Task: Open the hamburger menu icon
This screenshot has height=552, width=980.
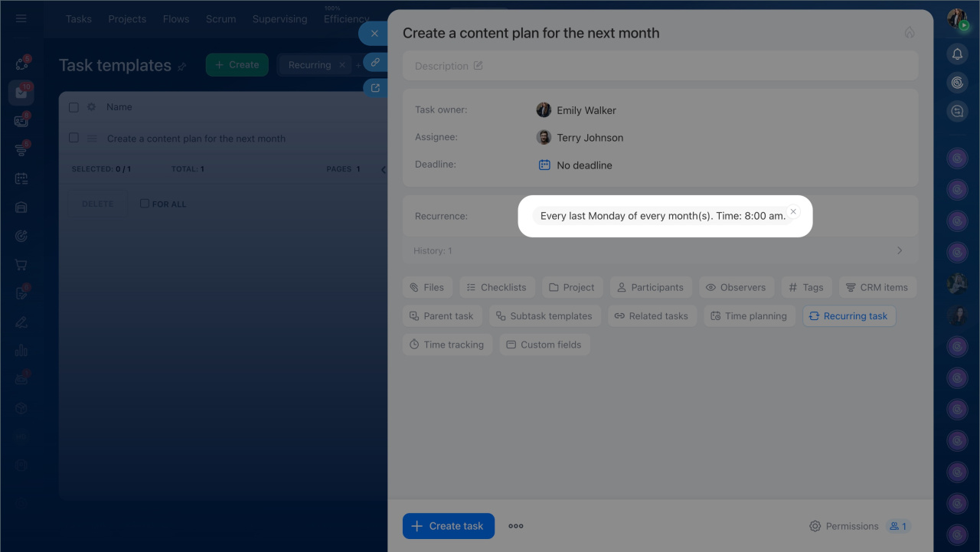Action: coord(21,18)
